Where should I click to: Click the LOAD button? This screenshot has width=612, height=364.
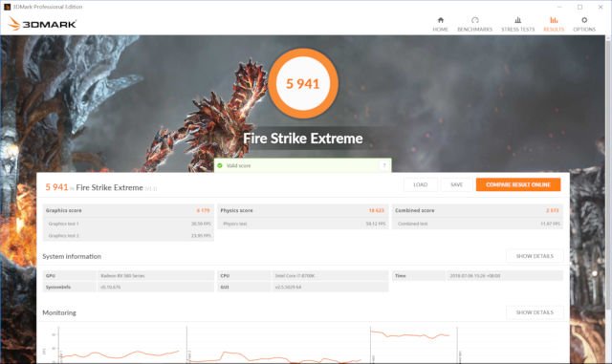[421, 184]
